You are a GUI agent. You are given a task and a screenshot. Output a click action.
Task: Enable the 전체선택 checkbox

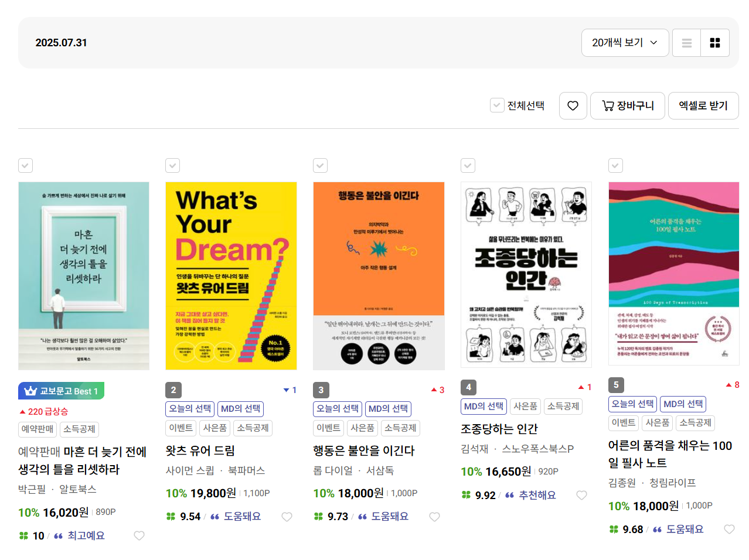point(496,105)
